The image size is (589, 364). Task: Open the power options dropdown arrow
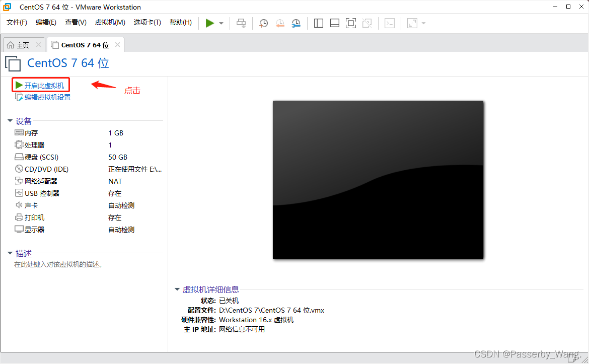click(221, 23)
